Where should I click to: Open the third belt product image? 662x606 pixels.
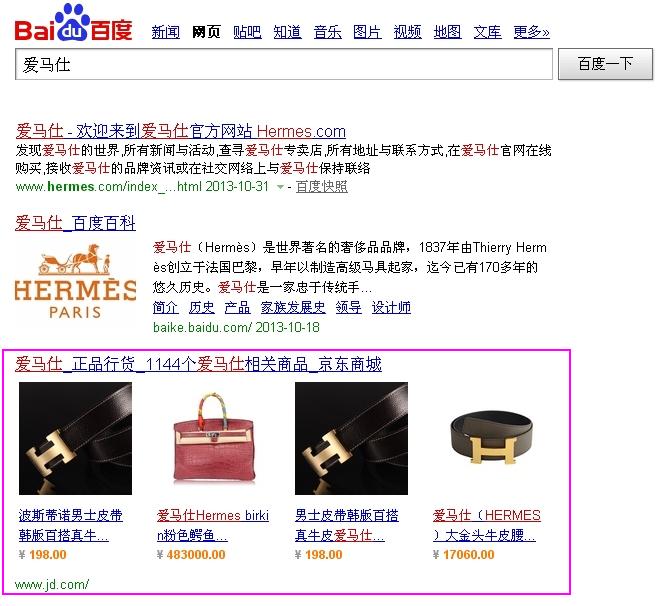pyautogui.click(x=351, y=438)
